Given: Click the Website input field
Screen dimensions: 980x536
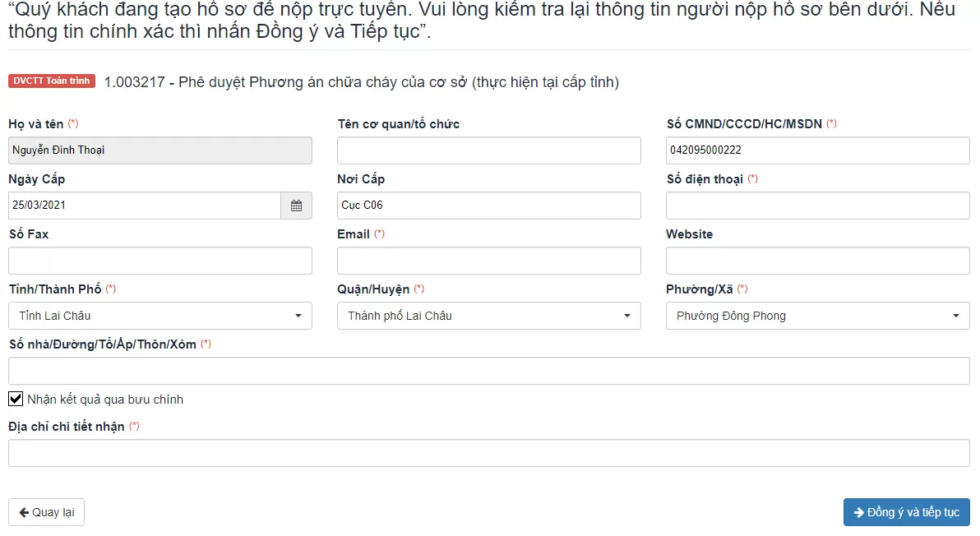Looking at the screenshot, I should tap(817, 261).
